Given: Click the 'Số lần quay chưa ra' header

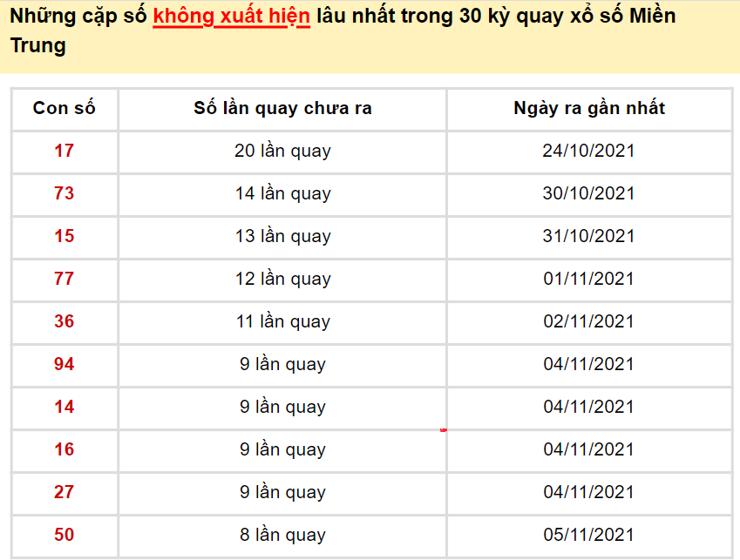Looking at the screenshot, I should [x=282, y=108].
